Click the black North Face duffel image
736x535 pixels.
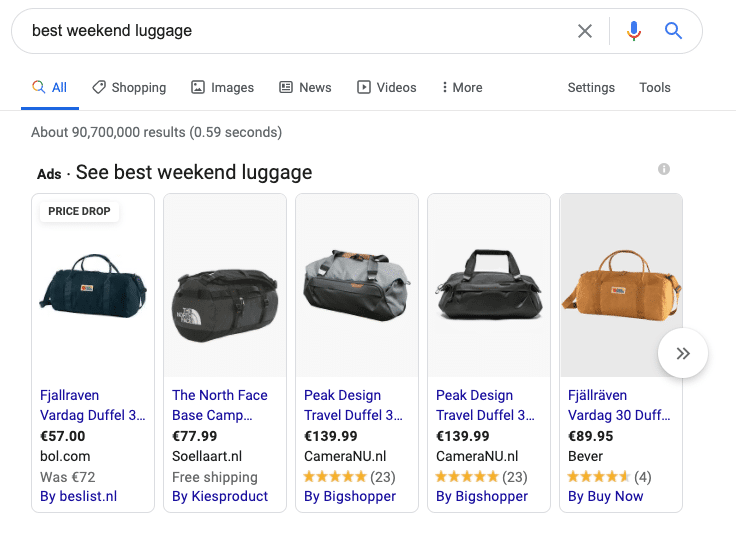(225, 297)
